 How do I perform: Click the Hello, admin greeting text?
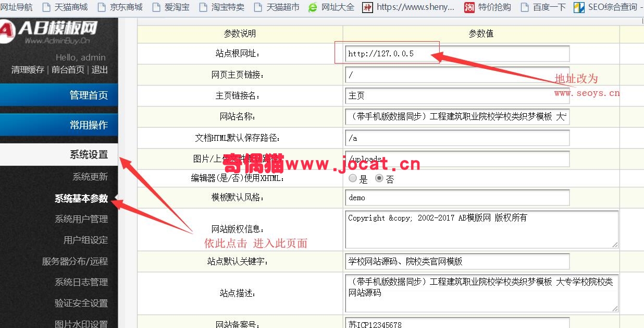tap(81, 57)
